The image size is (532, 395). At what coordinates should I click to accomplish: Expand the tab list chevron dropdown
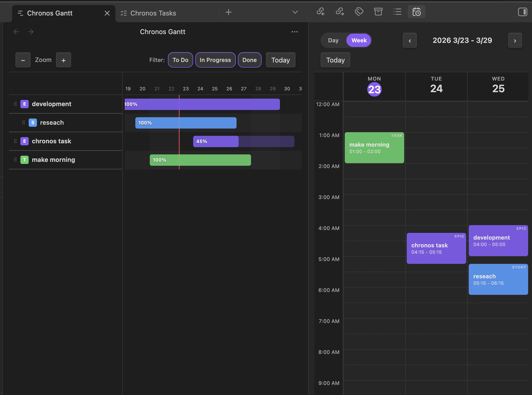pos(295,12)
